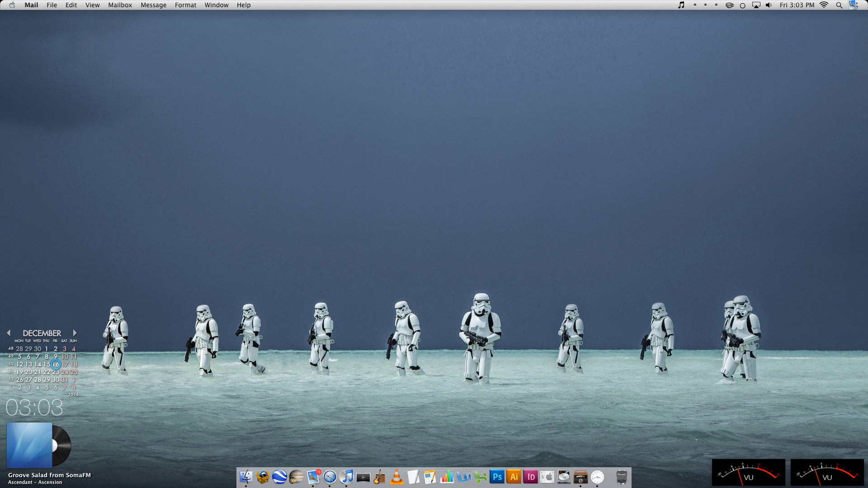Click the Mail hawk stamp icon in menu bar

coord(853,5)
